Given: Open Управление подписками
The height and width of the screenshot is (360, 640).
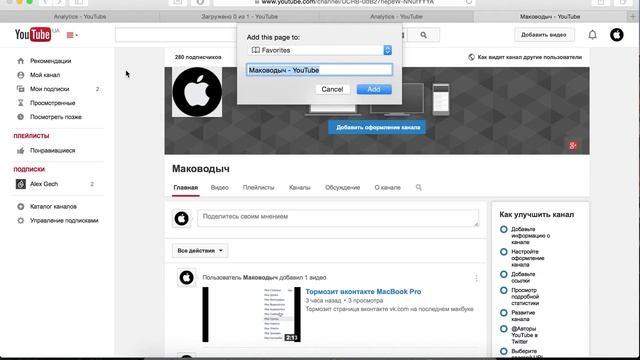Looking at the screenshot, I should click(64, 220).
